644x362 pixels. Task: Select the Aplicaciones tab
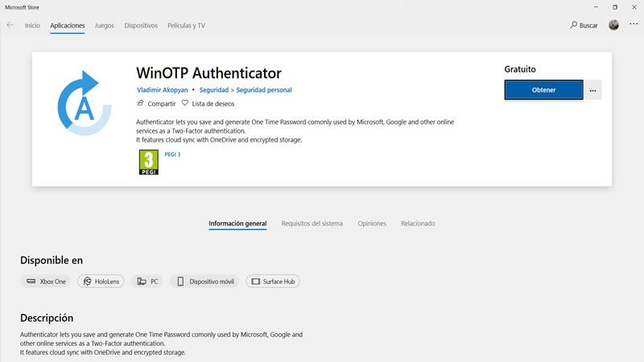pos(68,26)
